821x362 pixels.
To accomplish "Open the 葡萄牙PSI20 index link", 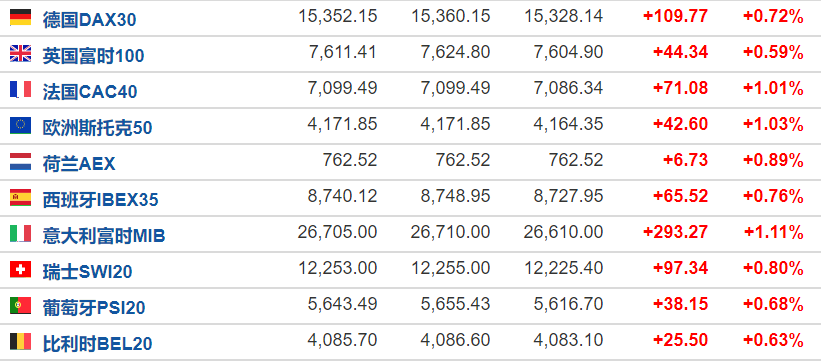I will 94,308.
